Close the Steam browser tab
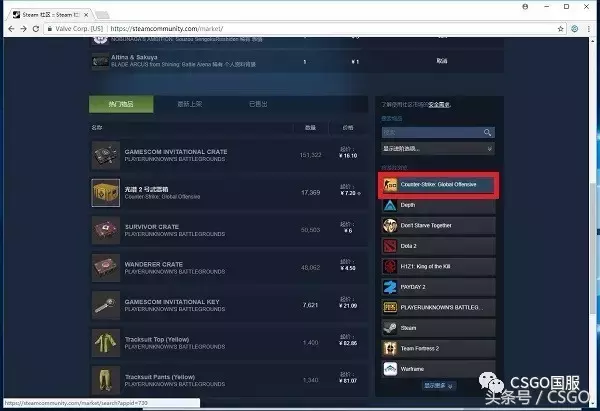The height and width of the screenshot is (411, 600). 86,15
